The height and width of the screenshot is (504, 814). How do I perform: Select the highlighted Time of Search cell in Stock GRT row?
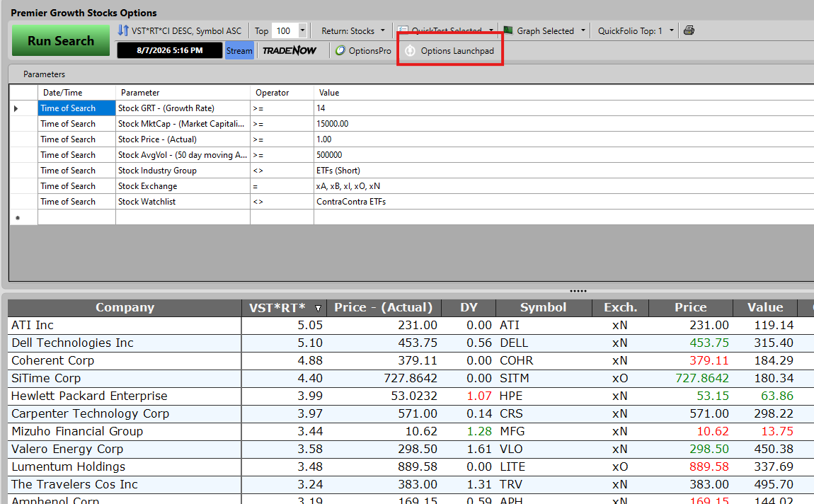click(76, 108)
